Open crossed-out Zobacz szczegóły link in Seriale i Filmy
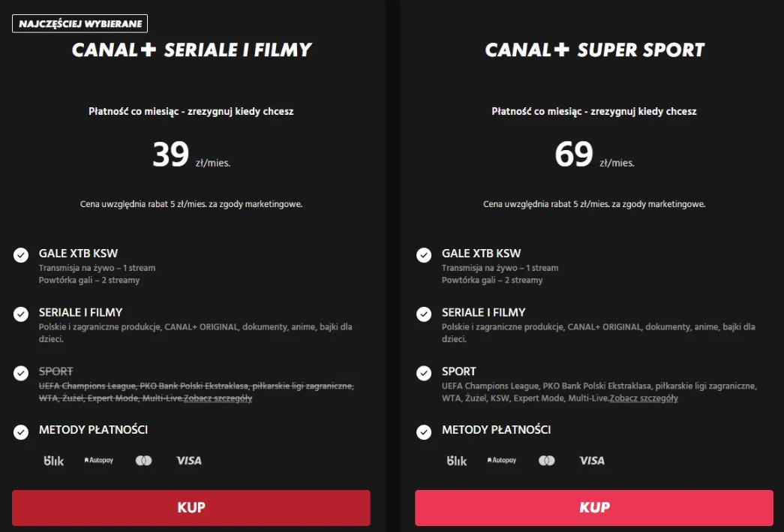This screenshot has width=784, height=532. (218, 398)
